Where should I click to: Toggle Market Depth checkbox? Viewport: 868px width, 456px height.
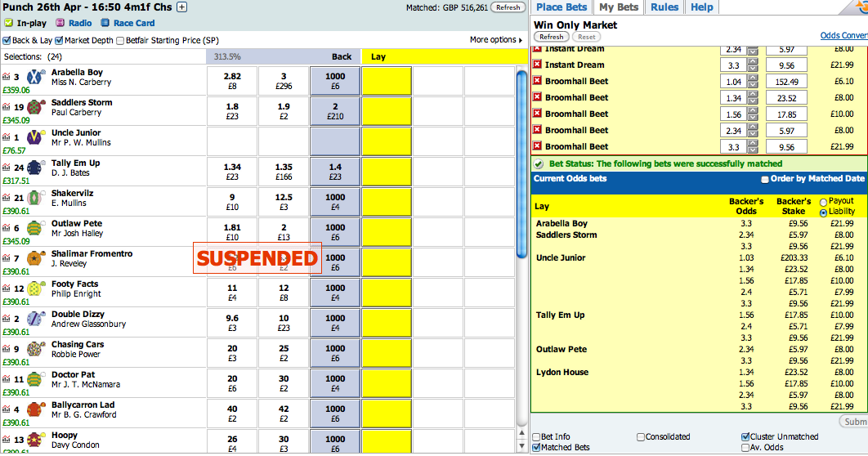(x=60, y=40)
